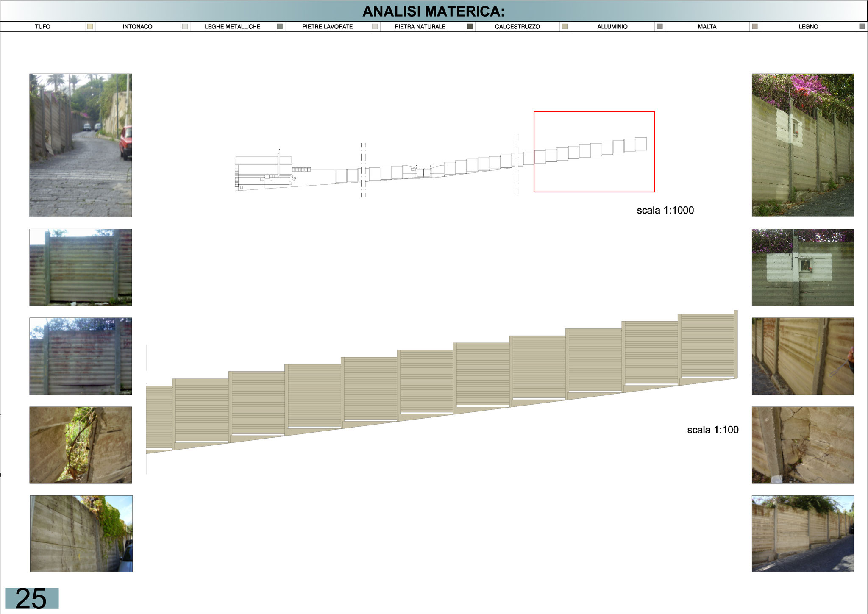Open the white painted shrine patch photo
This screenshot has height=614, width=868.
pos(803,267)
